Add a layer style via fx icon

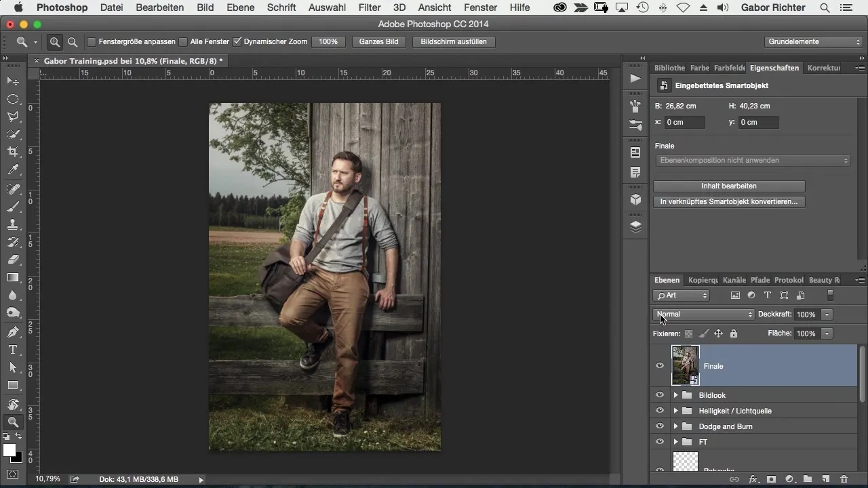point(753,479)
